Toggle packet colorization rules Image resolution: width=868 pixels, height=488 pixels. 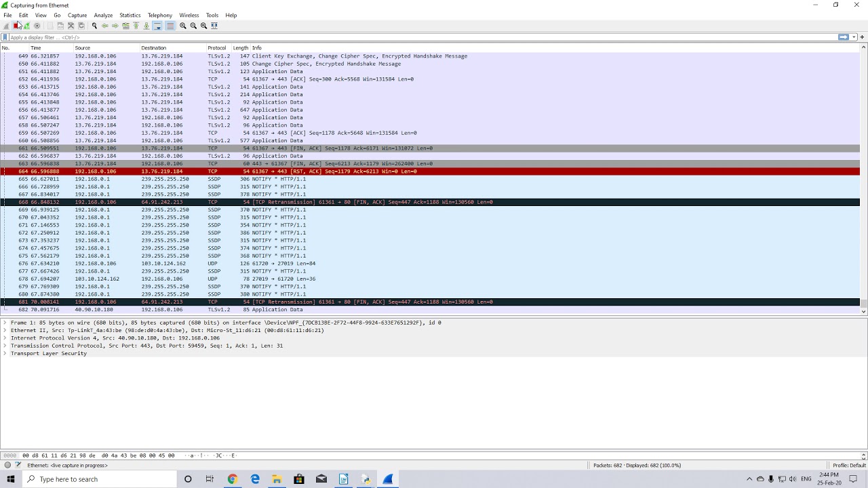pyautogui.click(x=170, y=26)
